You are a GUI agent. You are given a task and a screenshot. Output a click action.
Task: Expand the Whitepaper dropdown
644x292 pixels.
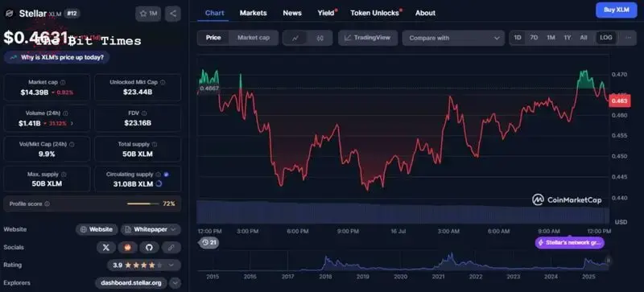151,229
